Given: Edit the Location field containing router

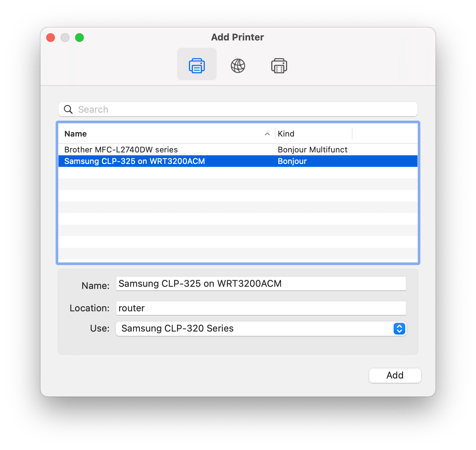Looking at the screenshot, I should (261, 308).
